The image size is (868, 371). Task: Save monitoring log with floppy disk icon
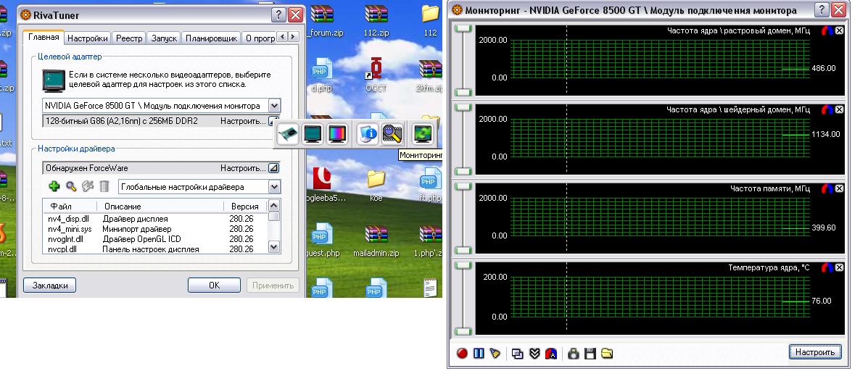pos(590,354)
